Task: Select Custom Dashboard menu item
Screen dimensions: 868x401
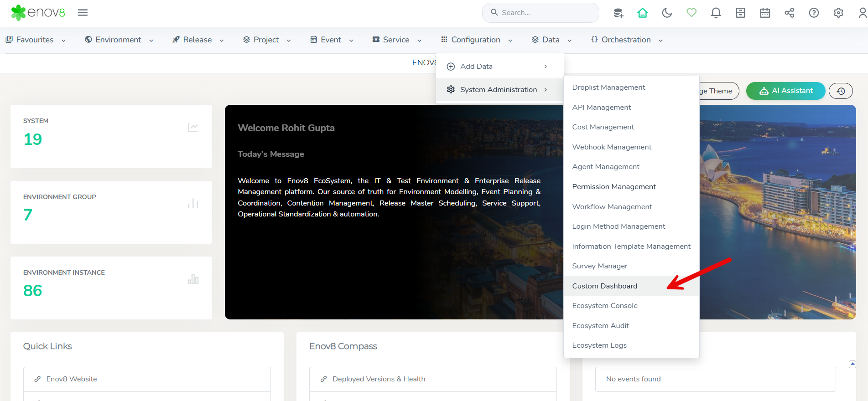Action: coord(605,286)
